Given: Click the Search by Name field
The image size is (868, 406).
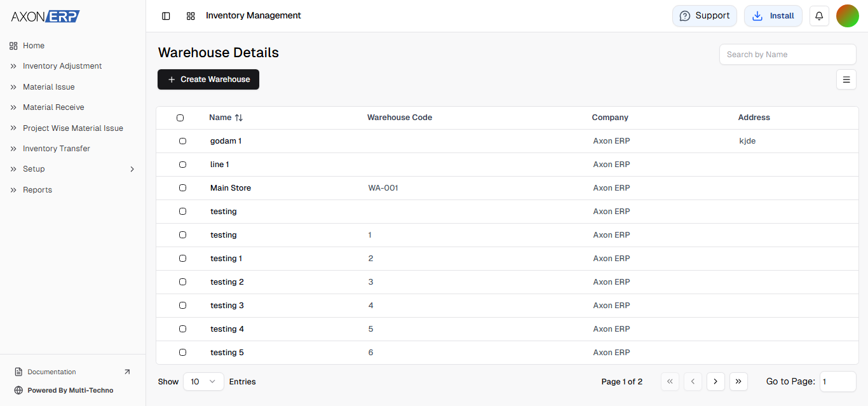Looking at the screenshot, I should [x=788, y=55].
